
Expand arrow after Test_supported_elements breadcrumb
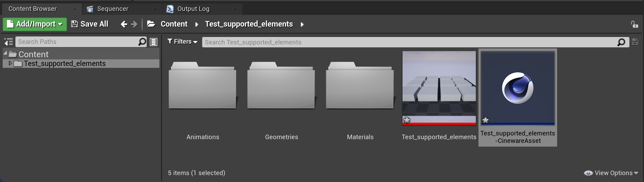pos(302,24)
